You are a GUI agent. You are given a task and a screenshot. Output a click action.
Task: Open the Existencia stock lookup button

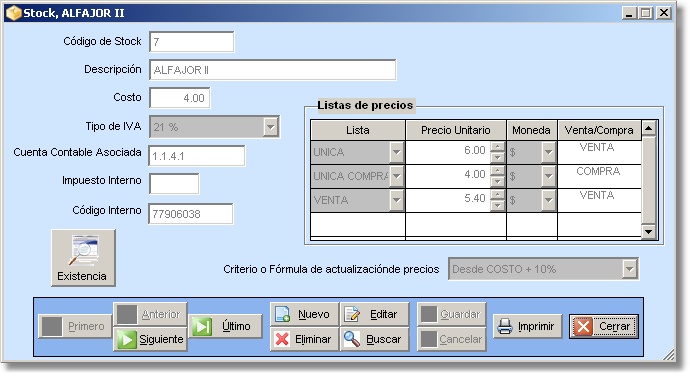tap(83, 258)
